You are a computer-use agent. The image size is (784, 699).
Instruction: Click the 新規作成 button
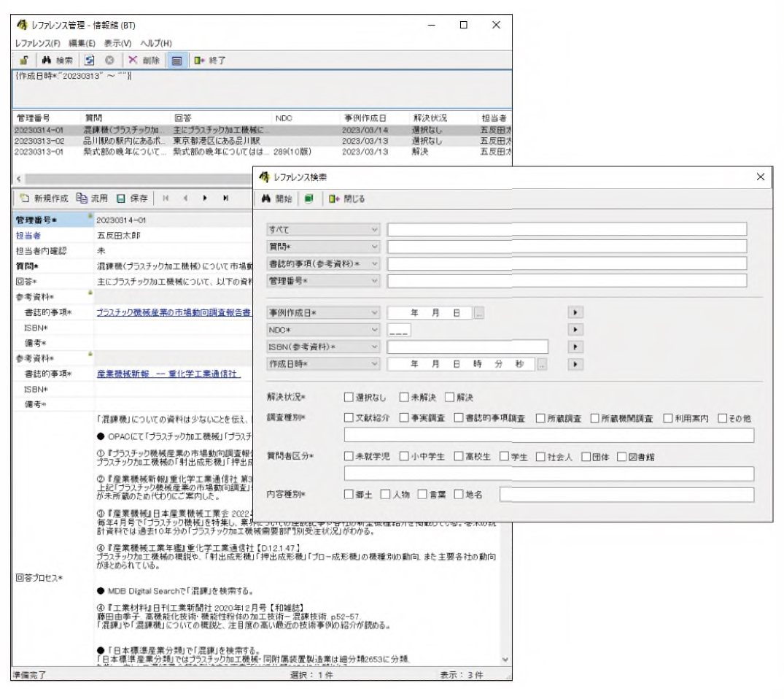point(44,198)
